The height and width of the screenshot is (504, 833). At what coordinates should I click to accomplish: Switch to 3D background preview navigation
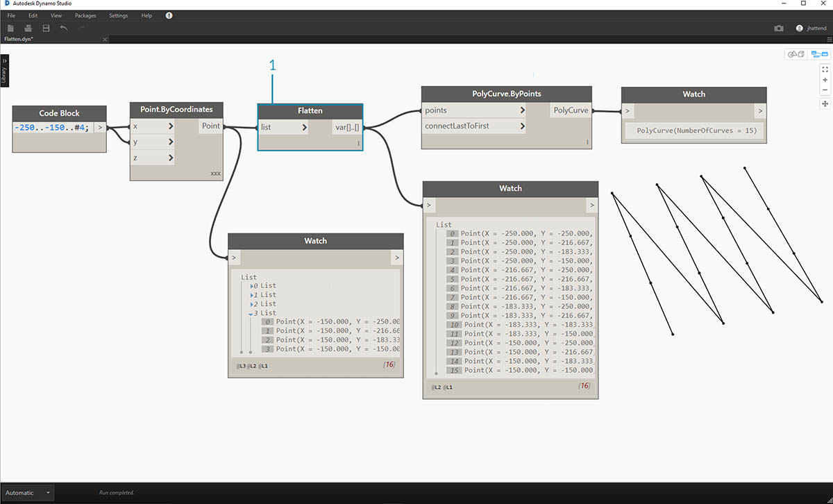click(794, 54)
